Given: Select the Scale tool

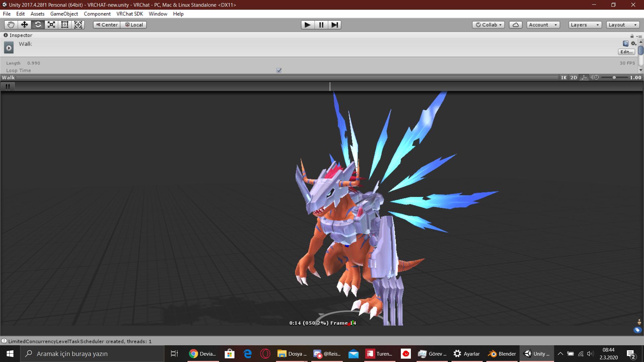Looking at the screenshot, I should coord(51,25).
